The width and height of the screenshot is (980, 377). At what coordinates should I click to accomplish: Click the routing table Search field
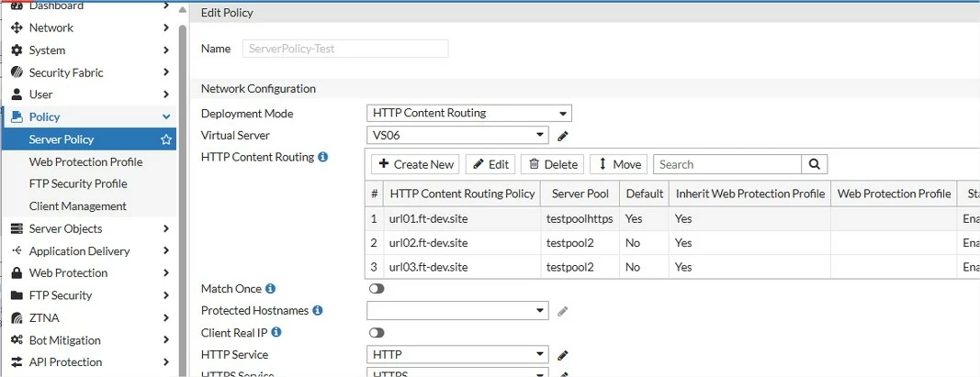click(727, 165)
